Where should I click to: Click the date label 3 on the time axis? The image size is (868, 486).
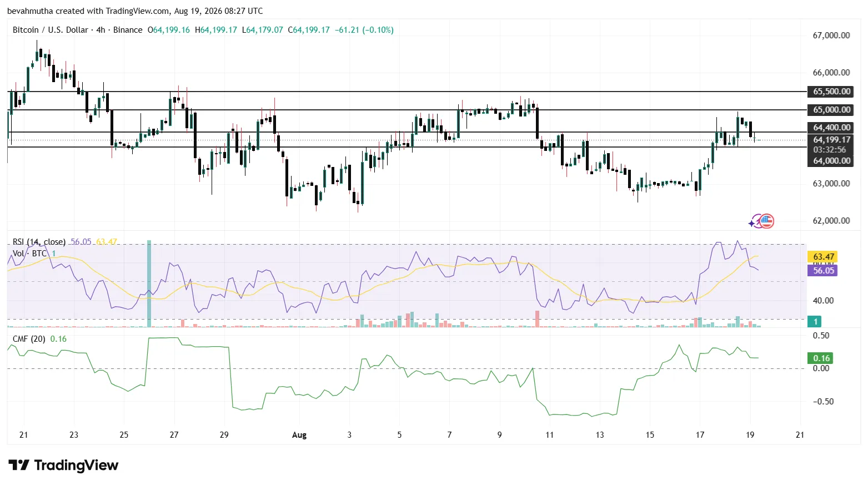pyautogui.click(x=349, y=435)
